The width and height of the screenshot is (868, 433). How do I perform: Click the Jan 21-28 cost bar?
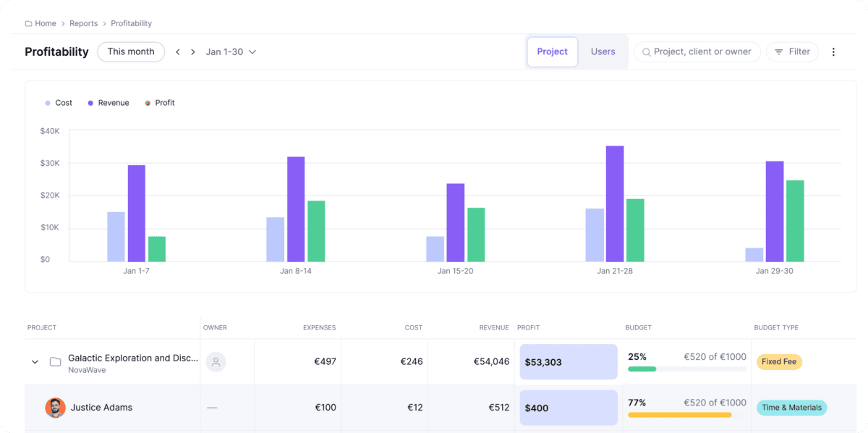click(x=595, y=235)
